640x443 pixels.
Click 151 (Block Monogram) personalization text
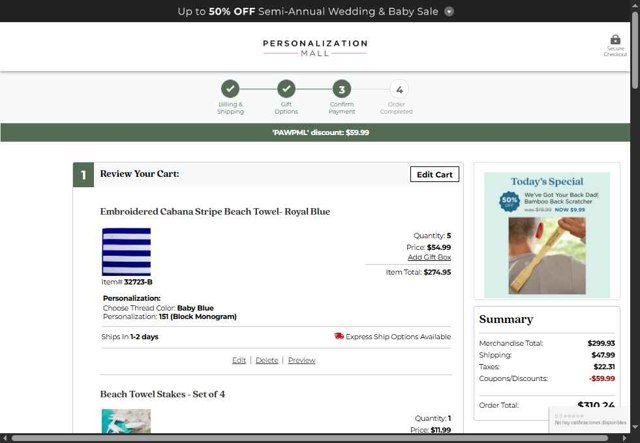point(198,316)
